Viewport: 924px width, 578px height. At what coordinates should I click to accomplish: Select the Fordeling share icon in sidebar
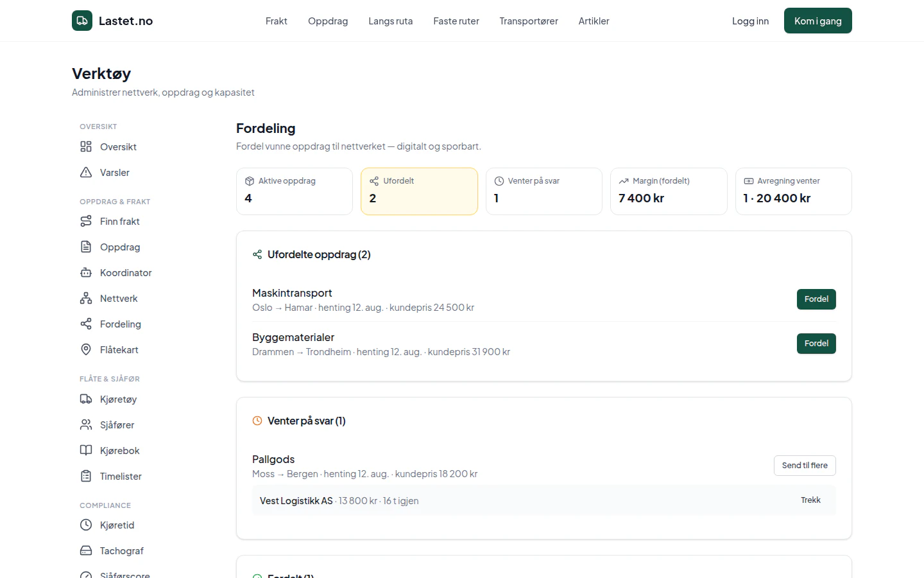pyautogui.click(x=86, y=324)
